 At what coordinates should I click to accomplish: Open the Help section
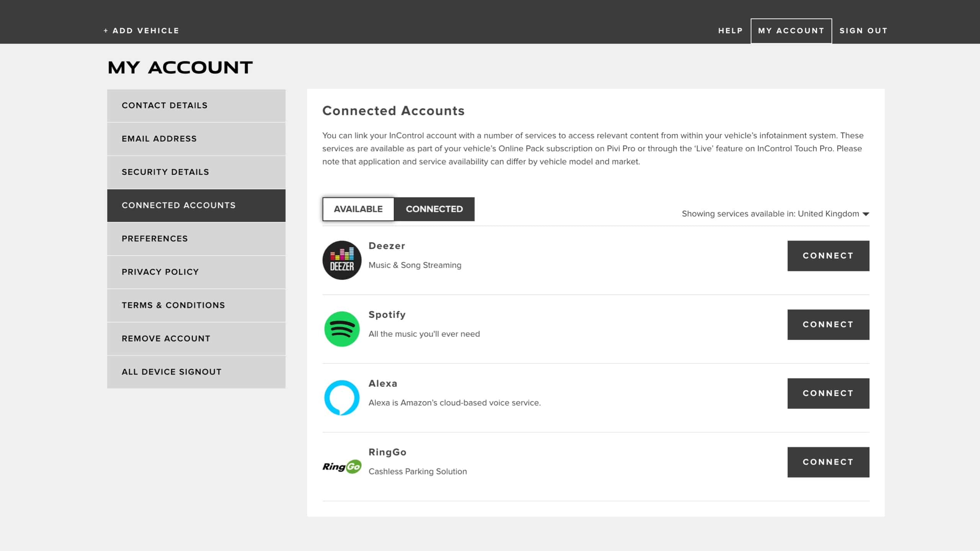[730, 30]
